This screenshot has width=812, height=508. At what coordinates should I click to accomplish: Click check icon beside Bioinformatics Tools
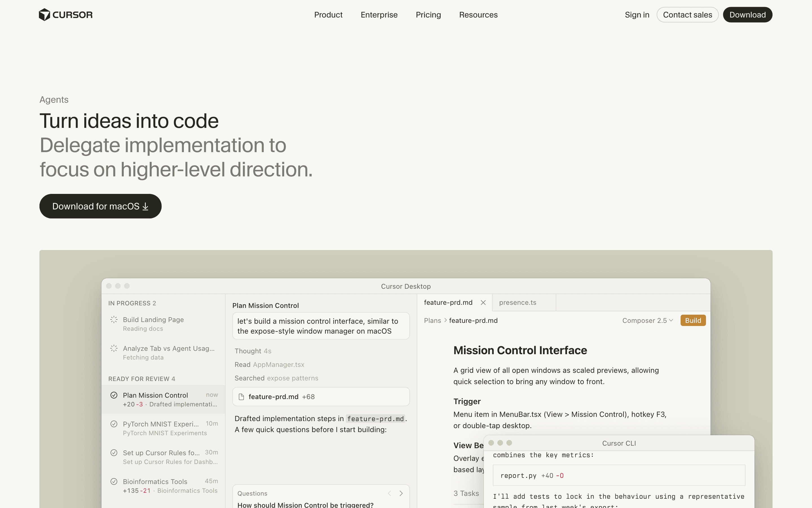tap(114, 481)
